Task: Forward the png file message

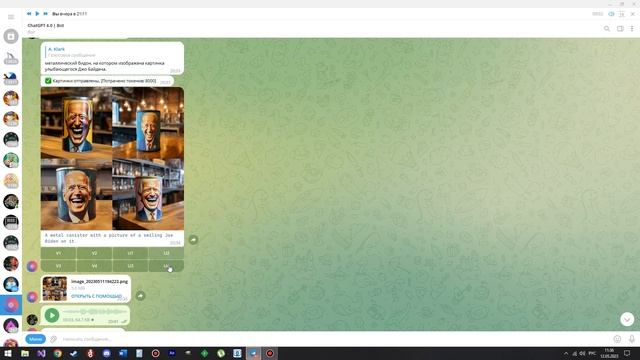Action: (x=140, y=296)
